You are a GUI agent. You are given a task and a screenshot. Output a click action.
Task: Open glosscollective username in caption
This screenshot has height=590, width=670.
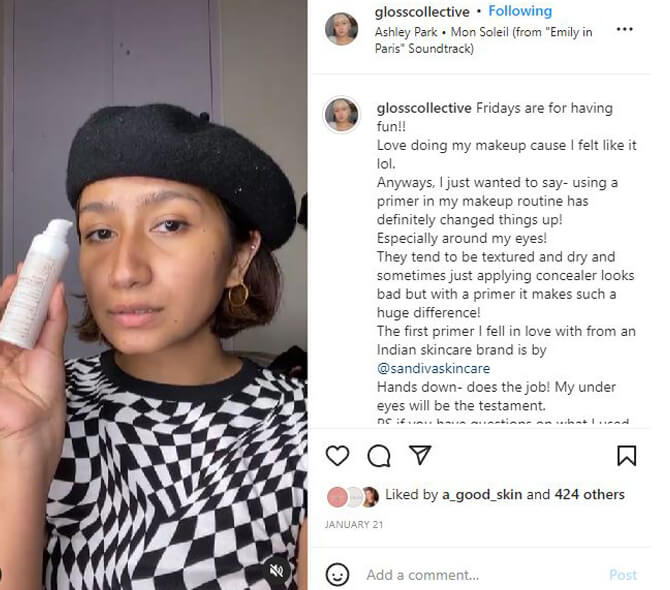424,108
